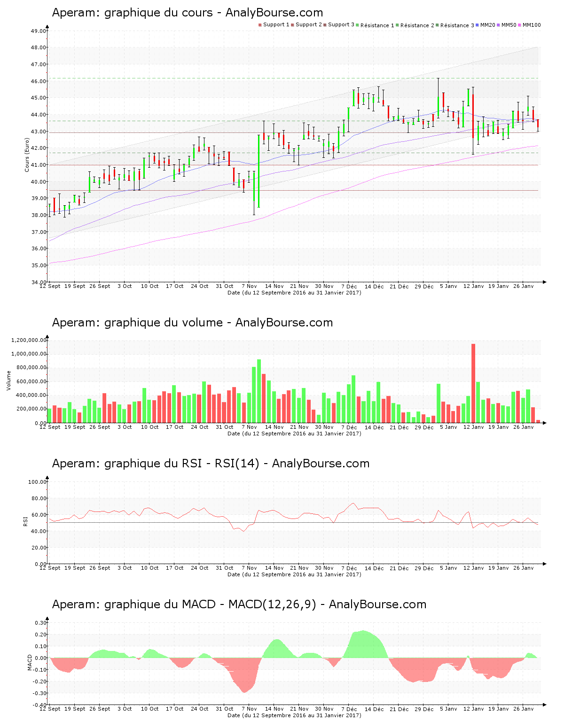Click the tallest green volume bar in November

click(259, 391)
